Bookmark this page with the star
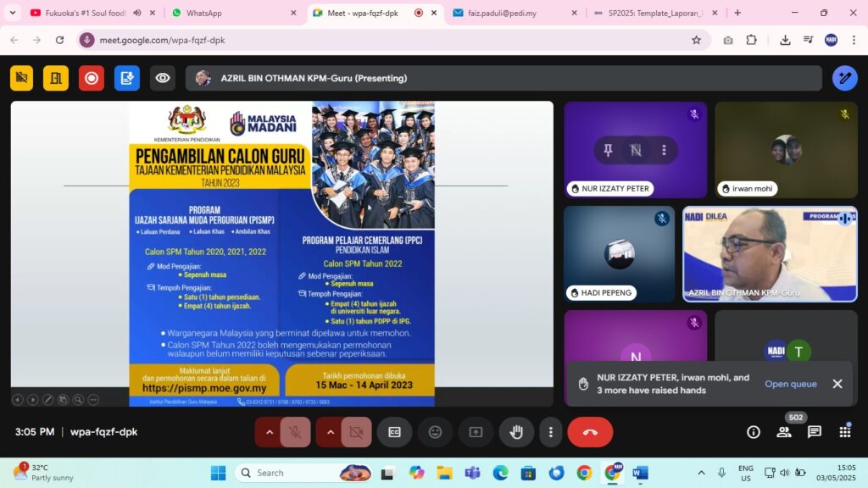The width and height of the screenshot is (868, 488). 697,40
